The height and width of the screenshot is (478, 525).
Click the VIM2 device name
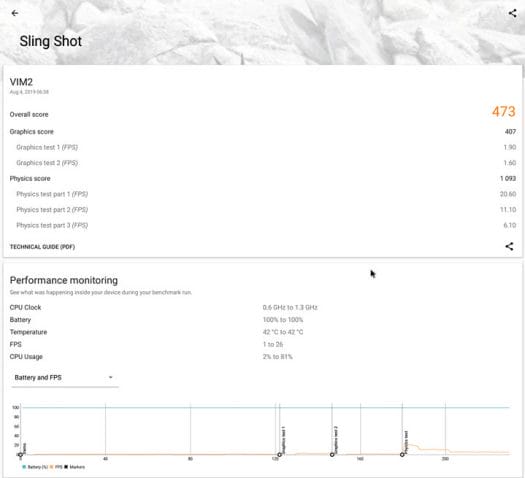point(21,82)
